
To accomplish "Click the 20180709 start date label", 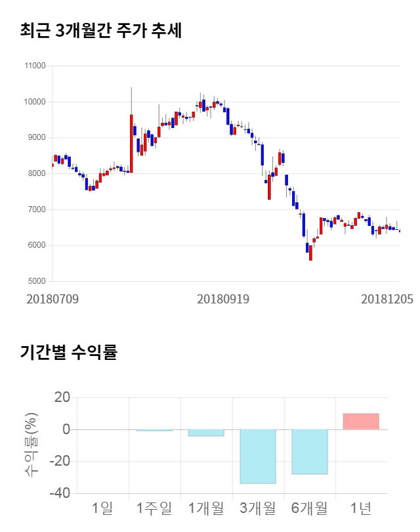I will 52,299.
